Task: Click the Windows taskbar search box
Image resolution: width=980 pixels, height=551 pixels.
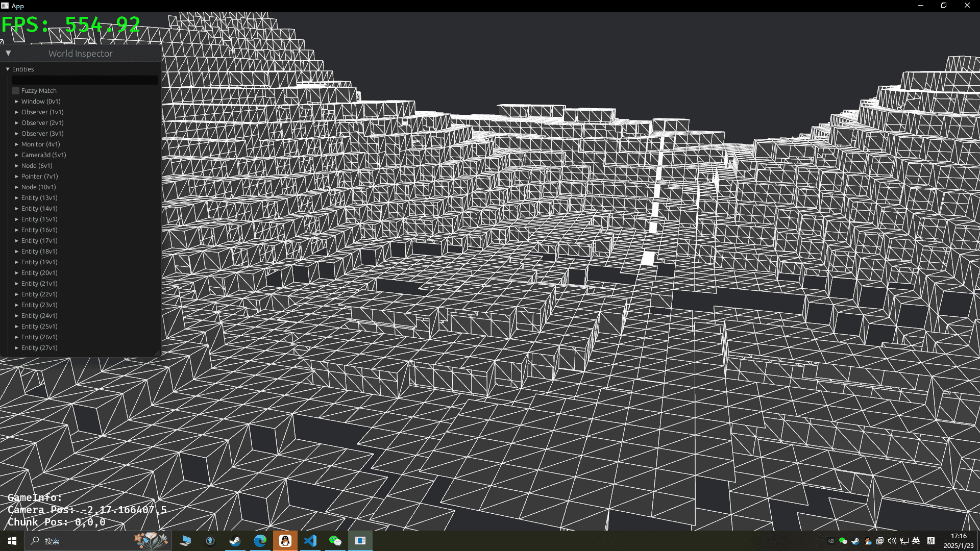Action: pos(82,541)
